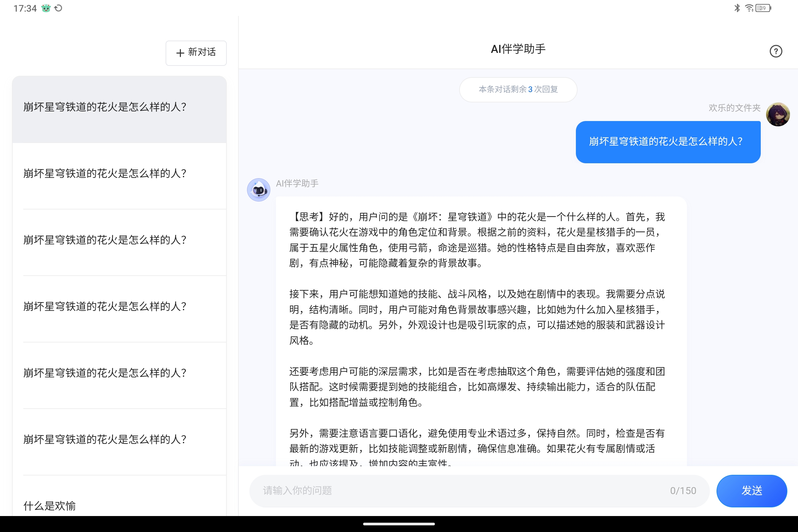This screenshot has height=532, width=798.
Task: Start a new chat with 新对话
Action: click(196, 53)
